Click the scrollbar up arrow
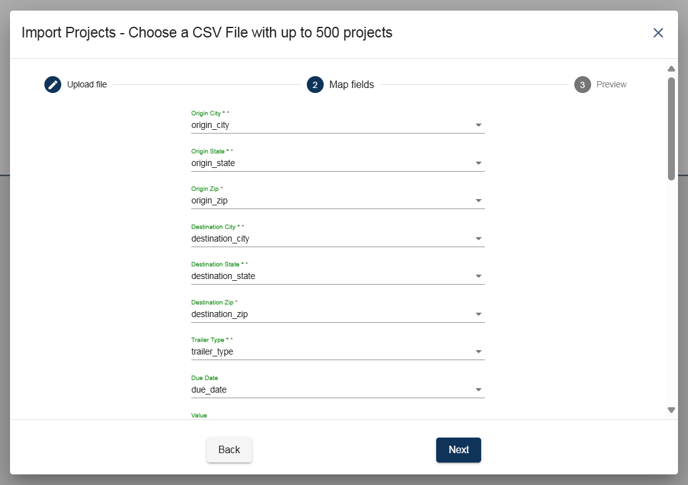 pyautogui.click(x=671, y=69)
